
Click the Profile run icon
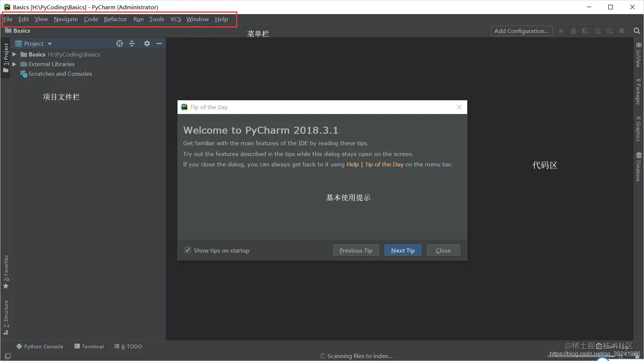[598, 31]
